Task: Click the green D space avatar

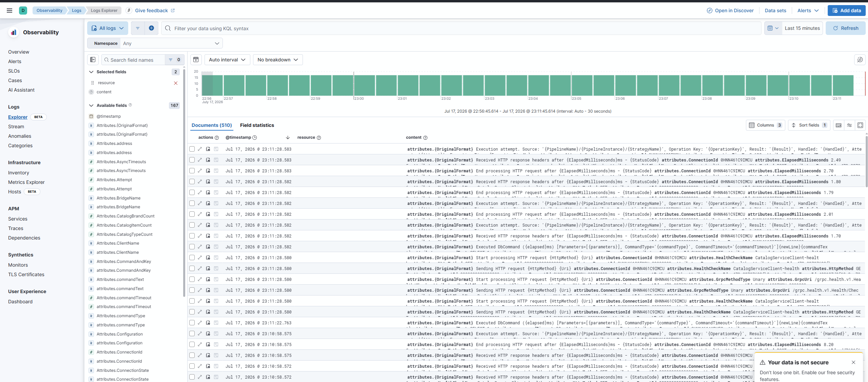Action: pyautogui.click(x=23, y=11)
